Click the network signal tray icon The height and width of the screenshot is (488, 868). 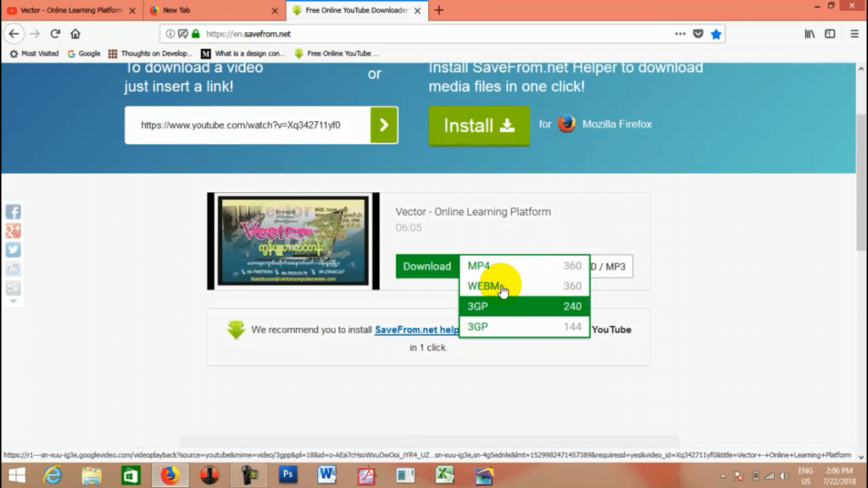(x=770, y=476)
